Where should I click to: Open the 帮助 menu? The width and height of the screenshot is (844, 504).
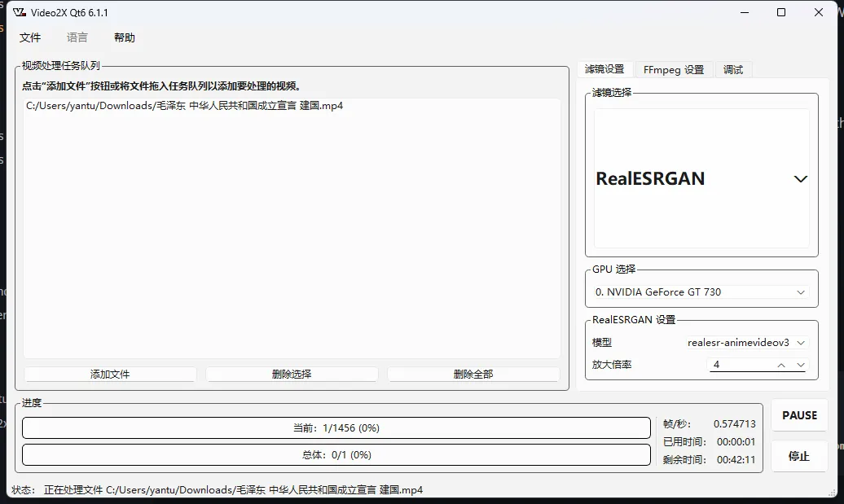(x=125, y=37)
